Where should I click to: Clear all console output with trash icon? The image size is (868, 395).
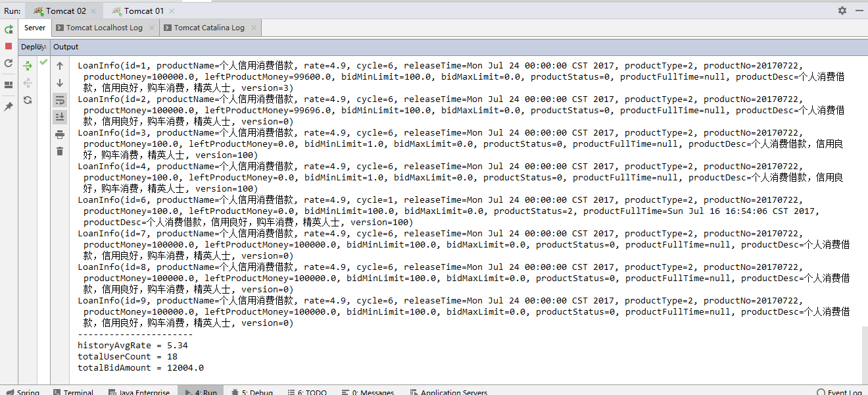[x=60, y=151]
